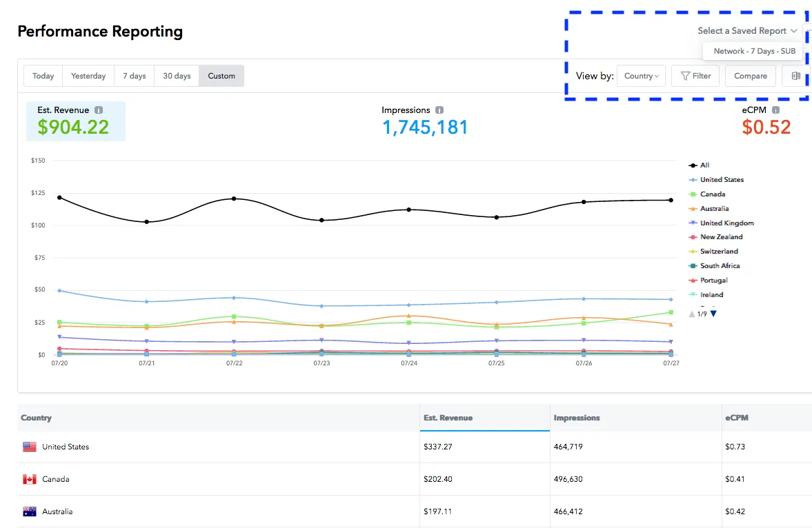This screenshot has width=812, height=528.
Task: Choose Network - 7 Days - SUB report
Action: tap(754, 51)
